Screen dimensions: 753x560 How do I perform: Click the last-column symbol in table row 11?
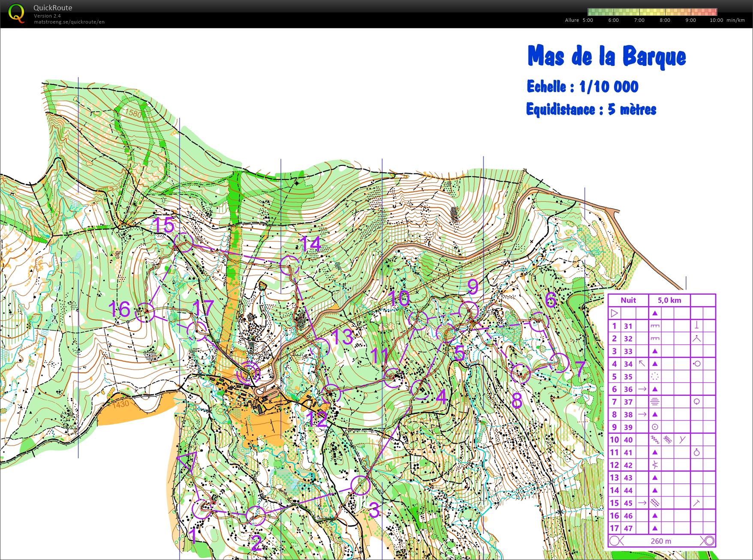(x=697, y=452)
